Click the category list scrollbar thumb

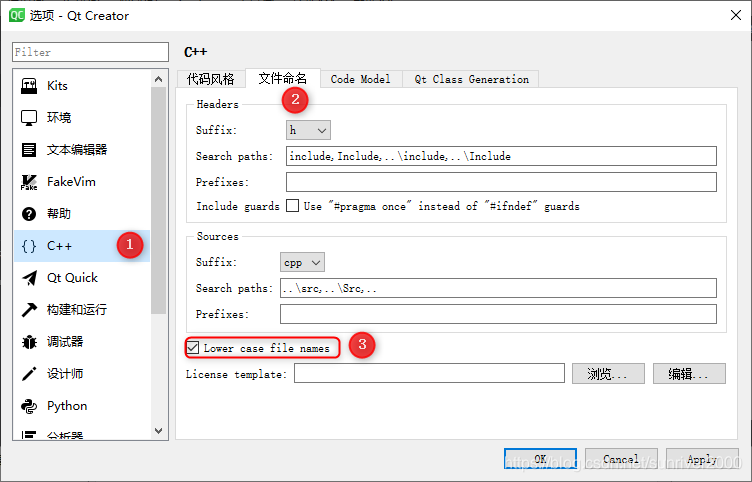[158, 200]
